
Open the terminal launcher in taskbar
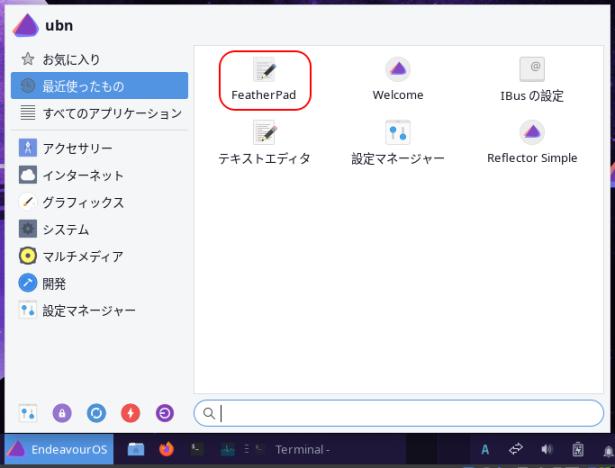click(197, 449)
